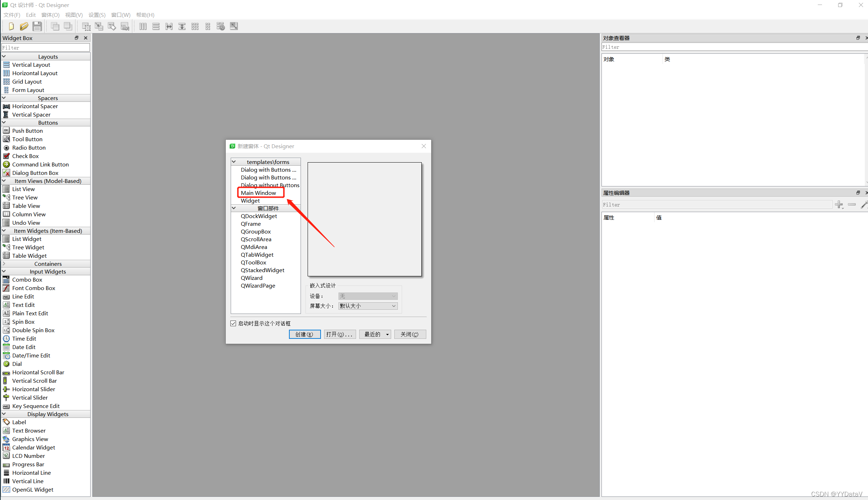Collapse the Spacers category
The height and width of the screenshot is (500, 868).
click(4, 98)
